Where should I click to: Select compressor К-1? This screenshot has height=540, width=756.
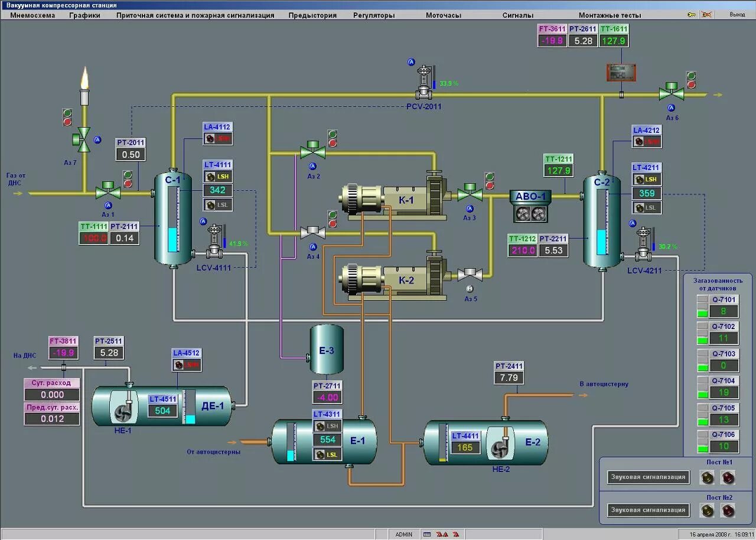(x=395, y=197)
